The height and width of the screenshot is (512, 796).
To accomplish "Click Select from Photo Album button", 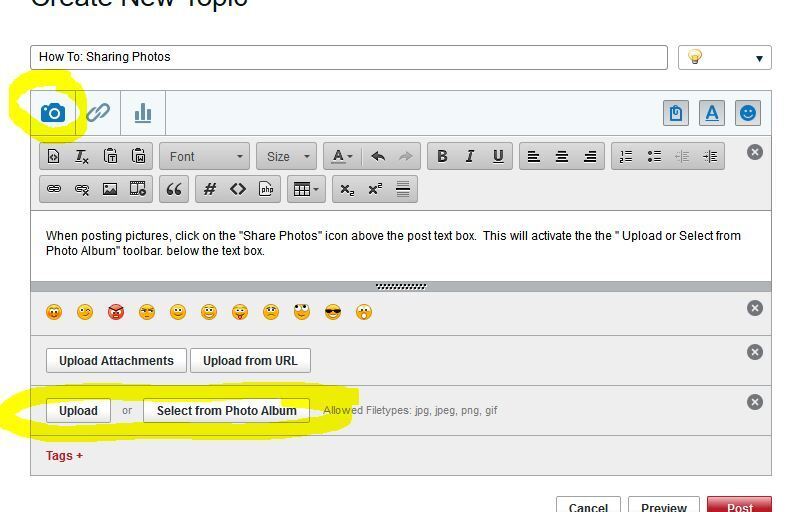I will click(226, 410).
